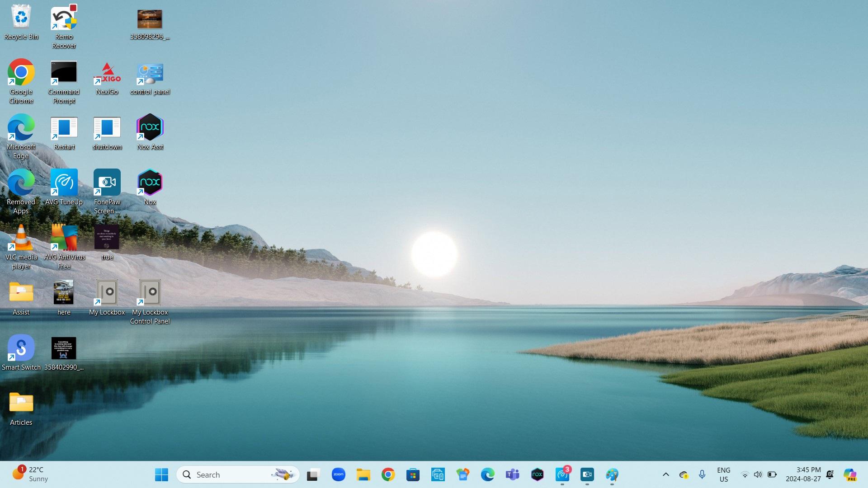Select the Nox desktop shortcut
The image size is (868, 488).
pos(150,188)
